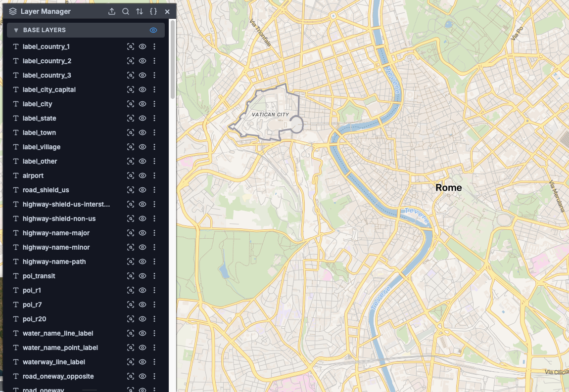569x392 pixels.
Task: Click the Vatican City label on the map
Action: coord(270,115)
